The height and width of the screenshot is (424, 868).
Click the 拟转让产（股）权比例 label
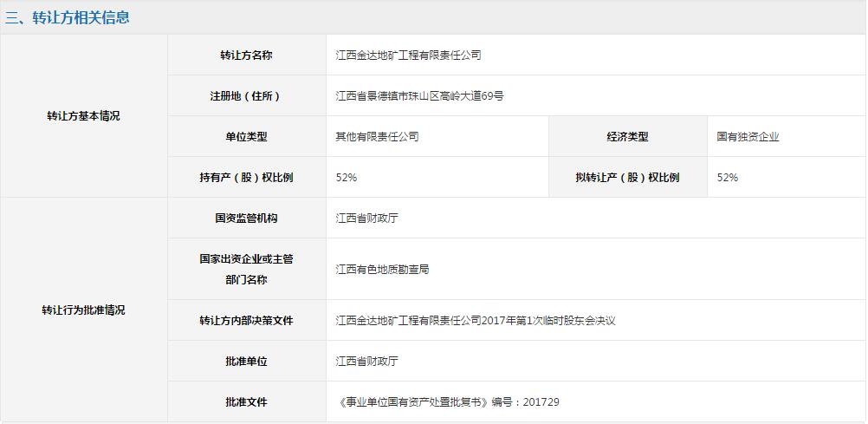pos(627,178)
